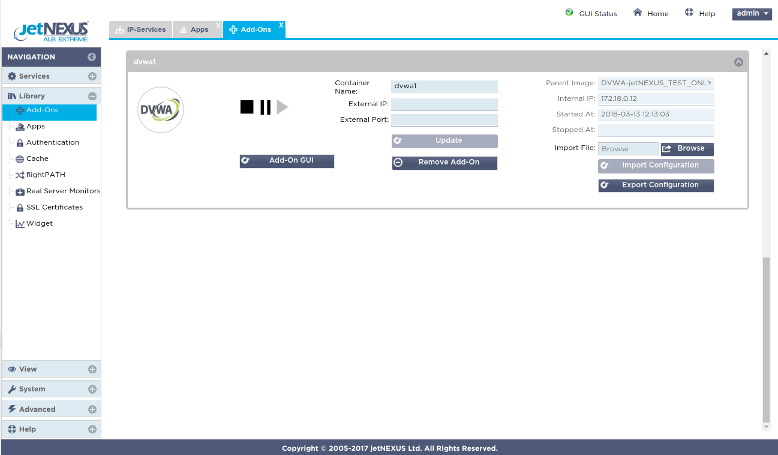The height and width of the screenshot is (455, 778).
Task: Click the Export Configuration button
Action: (x=655, y=185)
